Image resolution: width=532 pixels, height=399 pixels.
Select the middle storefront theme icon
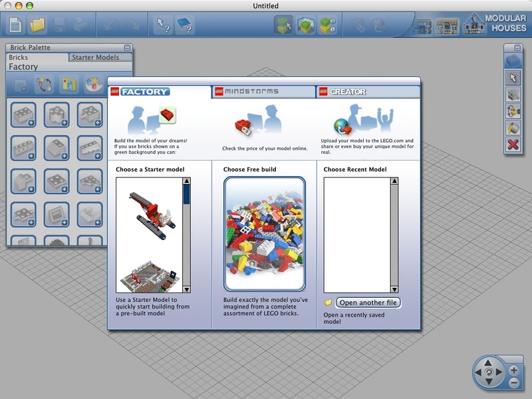coord(446,27)
